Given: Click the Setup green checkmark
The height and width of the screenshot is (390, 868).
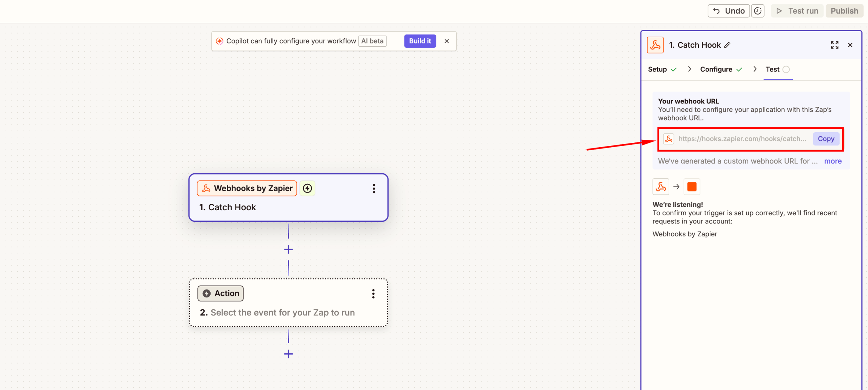Looking at the screenshot, I should (673, 70).
